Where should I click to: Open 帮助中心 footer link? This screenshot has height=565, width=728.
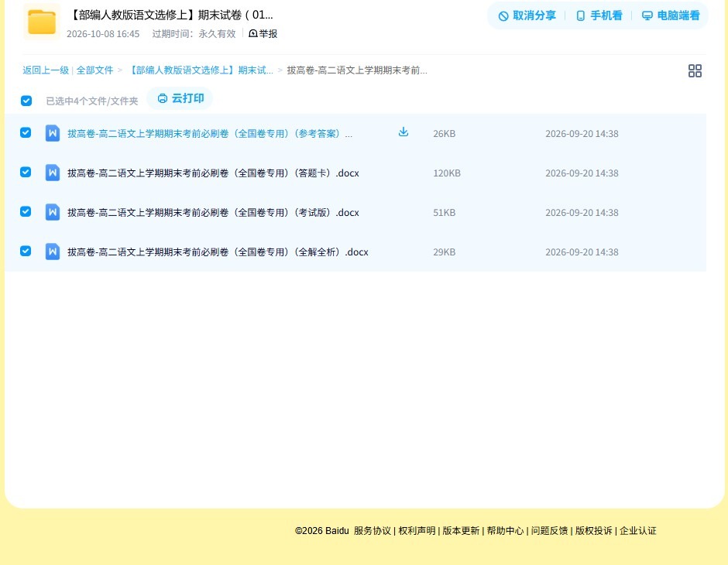(505, 531)
